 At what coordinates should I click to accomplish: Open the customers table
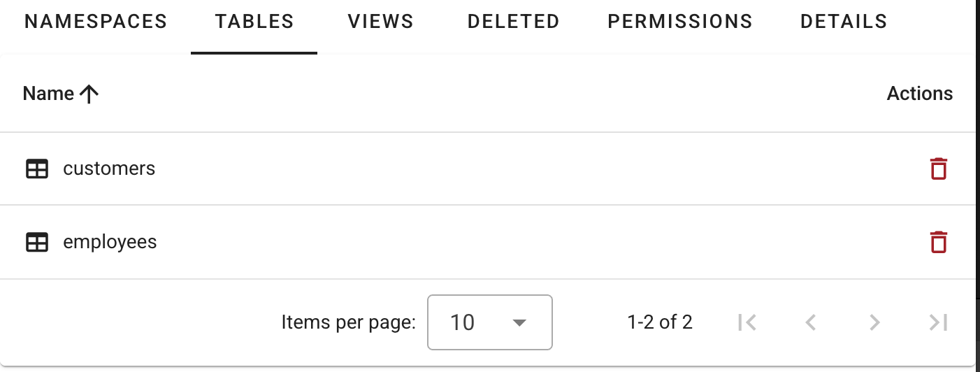tap(109, 169)
